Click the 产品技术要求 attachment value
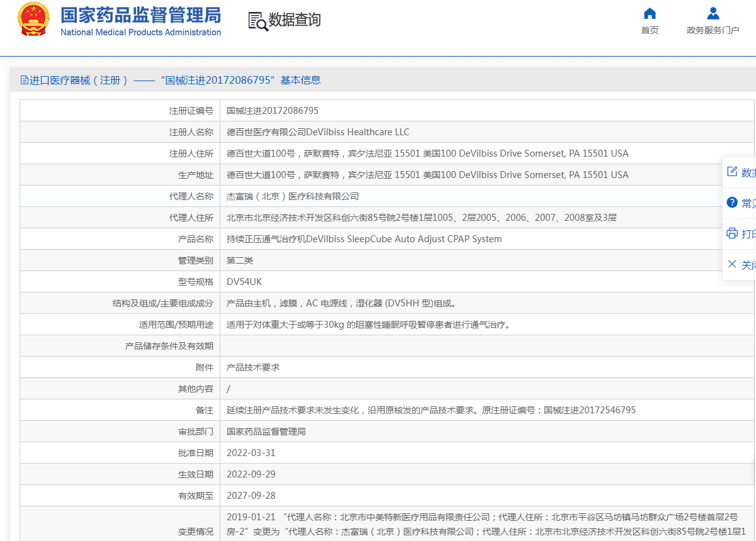756x541 pixels. click(x=253, y=367)
